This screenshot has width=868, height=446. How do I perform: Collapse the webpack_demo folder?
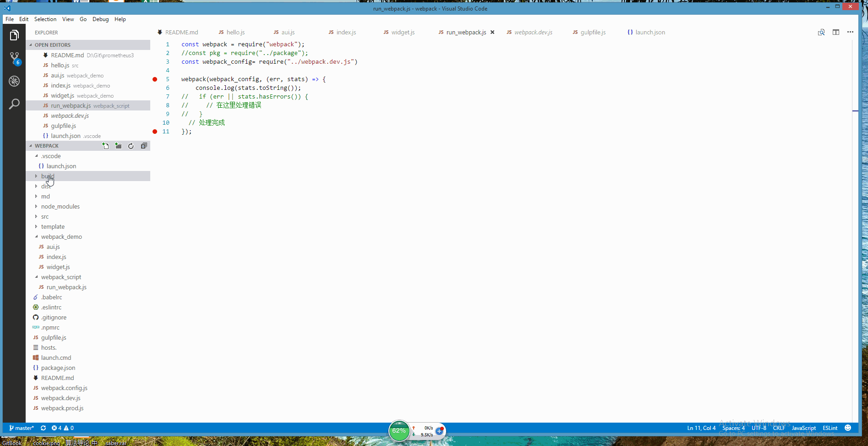point(88,237)
